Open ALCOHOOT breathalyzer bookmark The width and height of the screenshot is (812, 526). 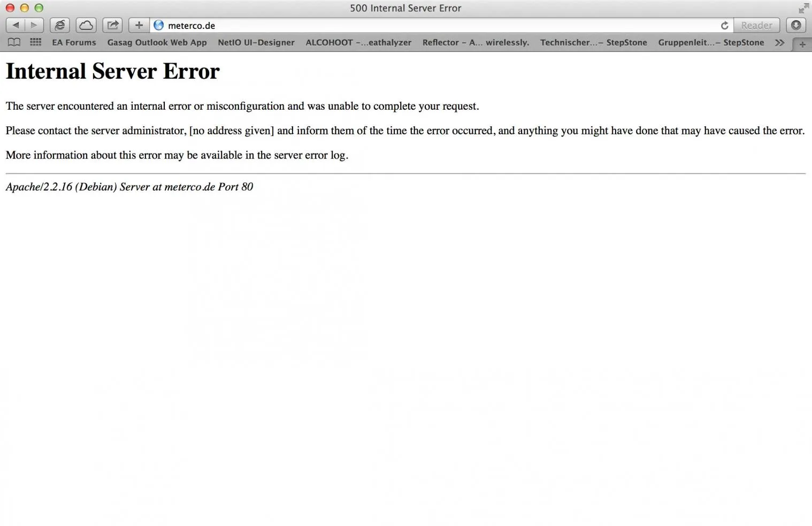point(358,42)
